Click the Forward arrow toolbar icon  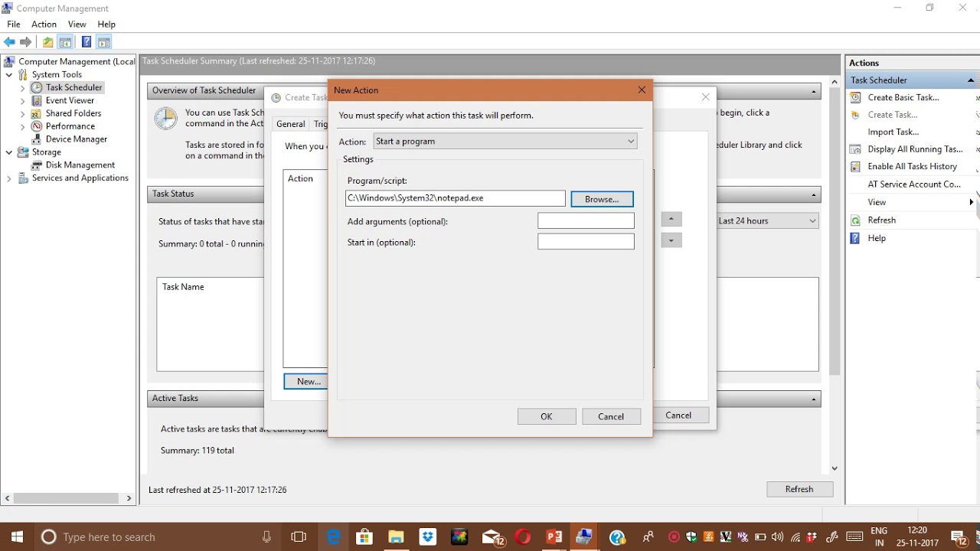pos(26,42)
